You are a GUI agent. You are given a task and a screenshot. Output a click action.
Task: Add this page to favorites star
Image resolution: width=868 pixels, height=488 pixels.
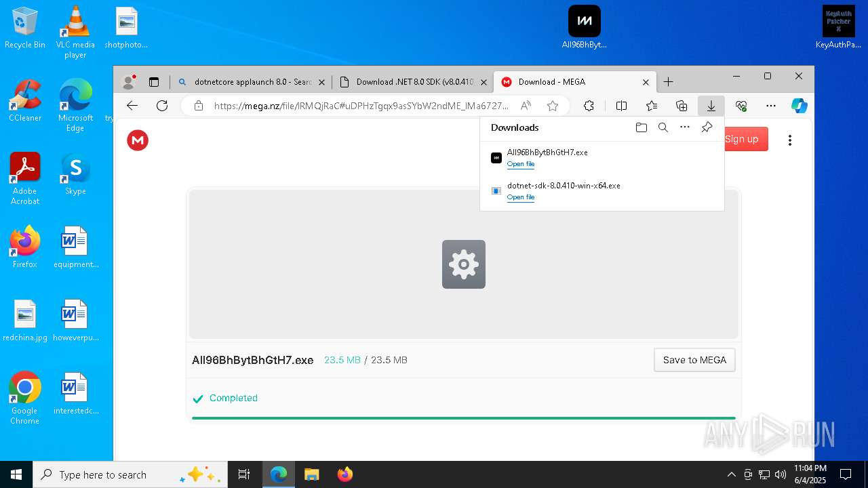(x=553, y=106)
